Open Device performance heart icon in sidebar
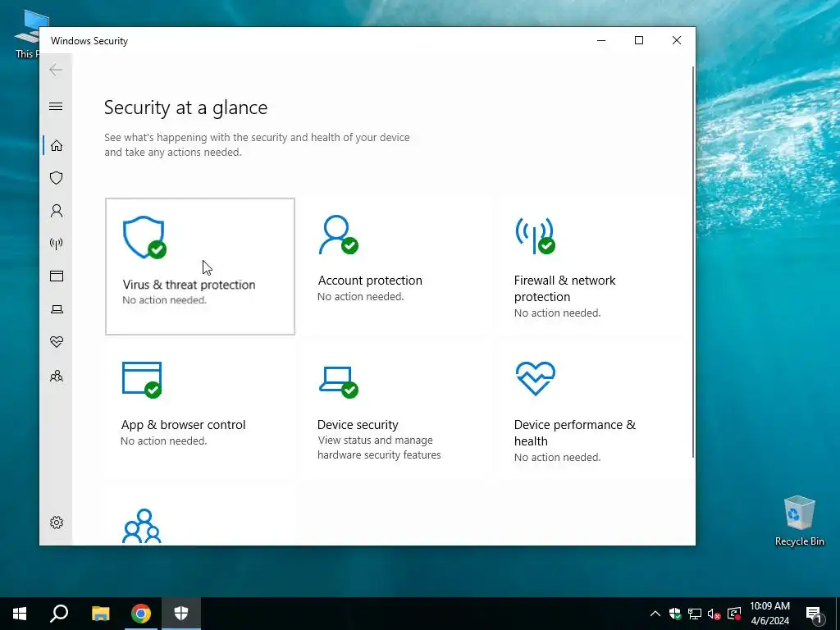This screenshot has width=840, height=630. 57,342
